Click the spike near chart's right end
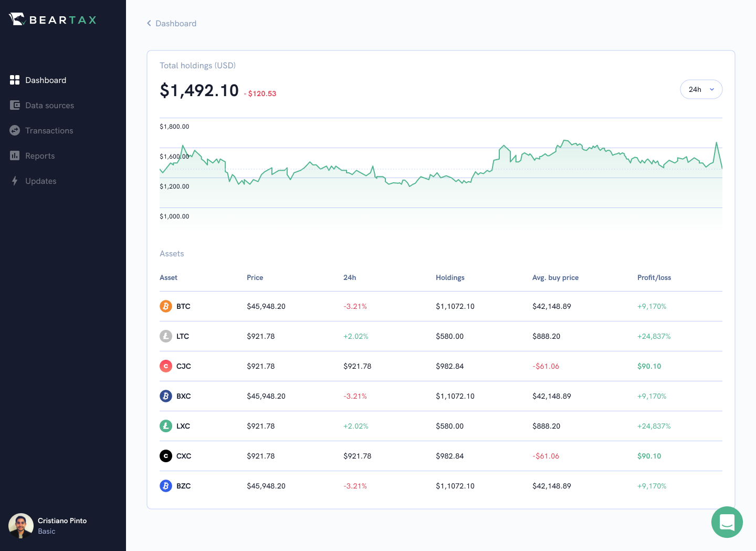This screenshot has height=551, width=756. point(716,143)
